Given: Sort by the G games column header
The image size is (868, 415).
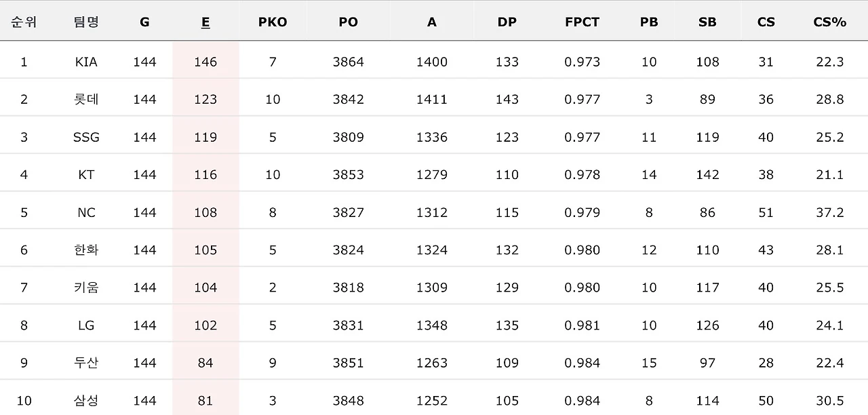Looking at the screenshot, I should tap(144, 22).
